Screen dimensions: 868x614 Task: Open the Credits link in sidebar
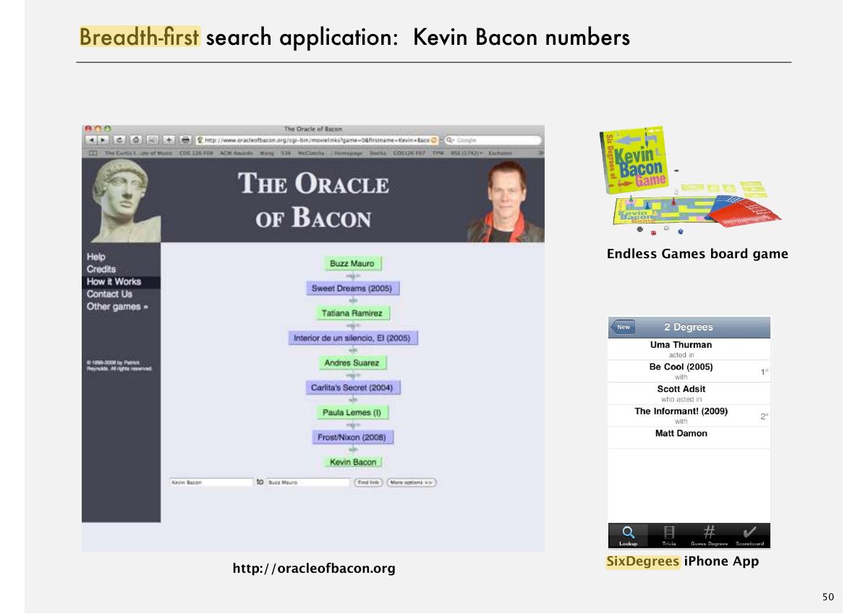[x=101, y=269]
